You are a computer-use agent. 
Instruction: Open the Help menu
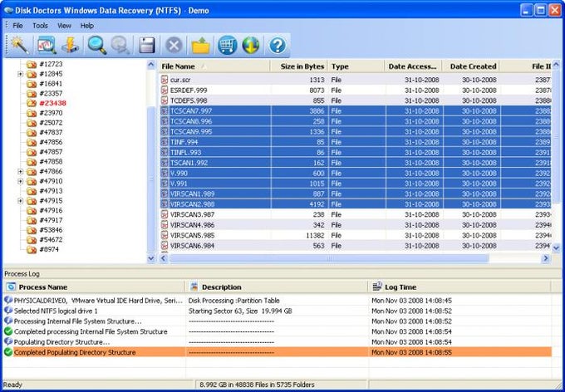(87, 26)
